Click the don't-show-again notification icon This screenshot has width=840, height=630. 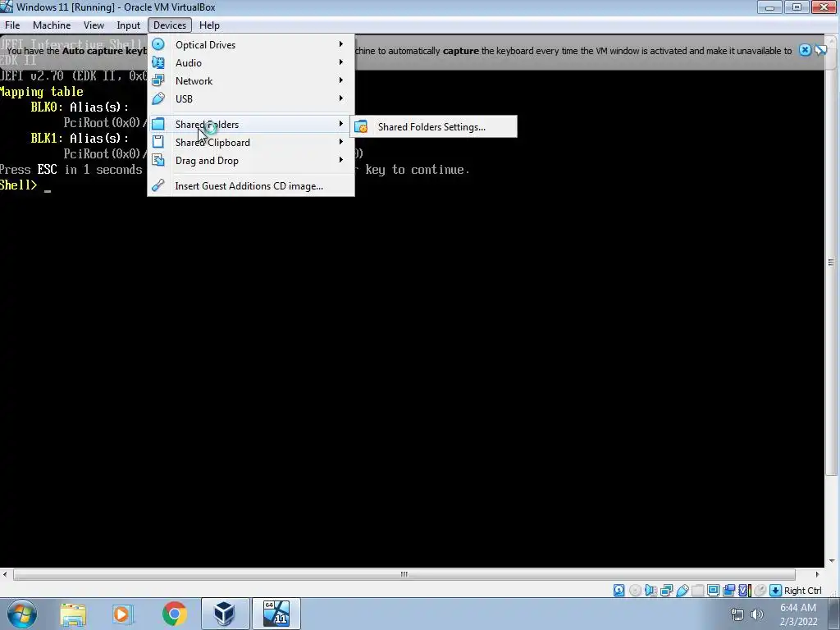(820, 50)
